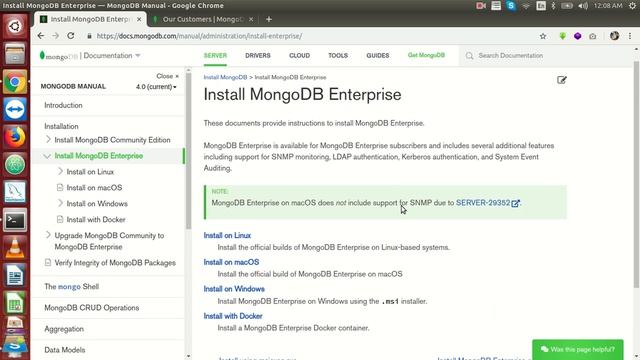The width and height of the screenshot is (640, 360).
Task: Open the Aggregation section
Action: tap(64, 329)
